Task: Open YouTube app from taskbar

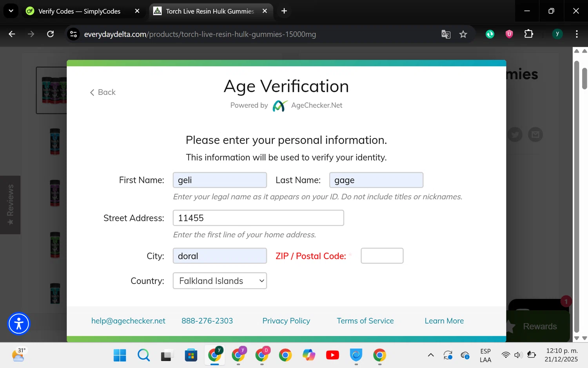Action: [x=332, y=355]
